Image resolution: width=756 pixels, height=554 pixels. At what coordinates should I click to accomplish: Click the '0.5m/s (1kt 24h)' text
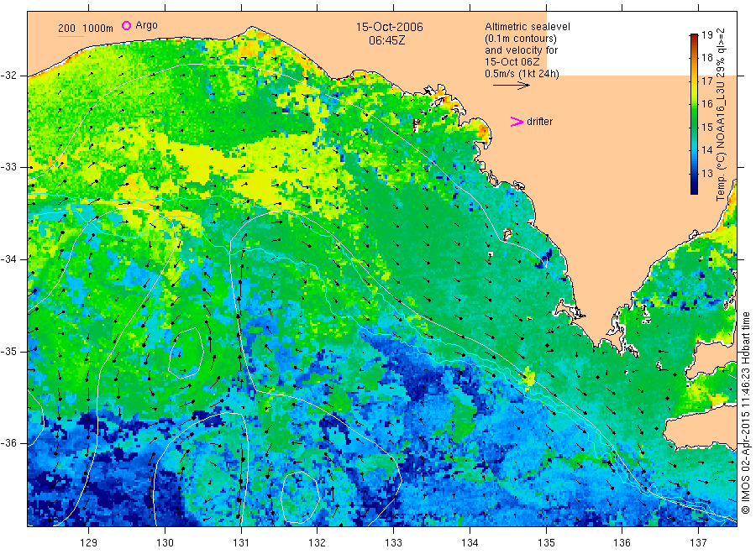coord(522,74)
